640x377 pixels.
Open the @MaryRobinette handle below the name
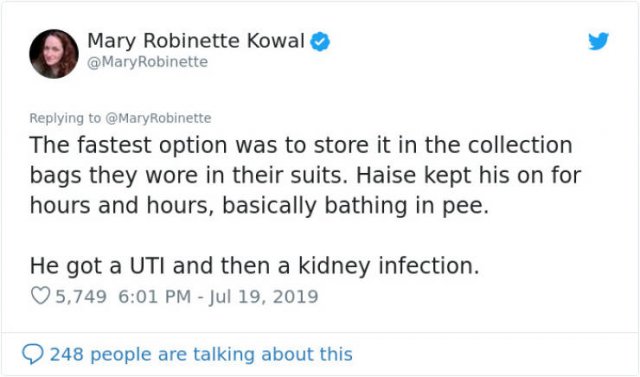tap(148, 62)
